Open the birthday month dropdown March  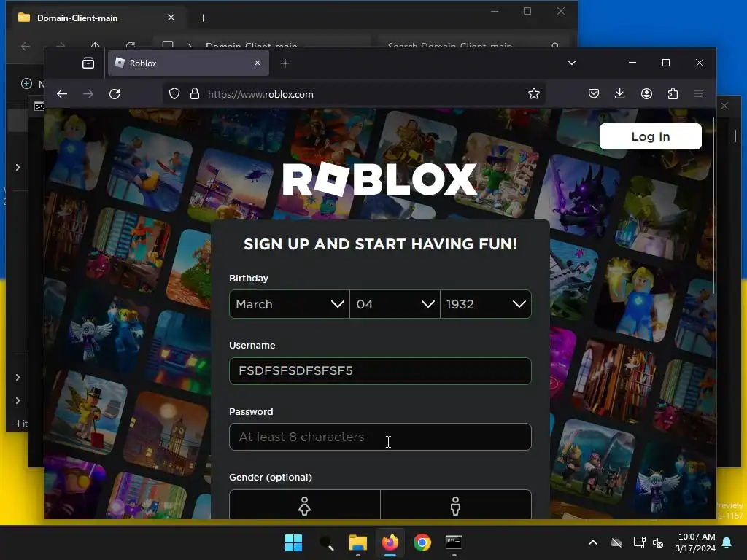pos(289,304)
